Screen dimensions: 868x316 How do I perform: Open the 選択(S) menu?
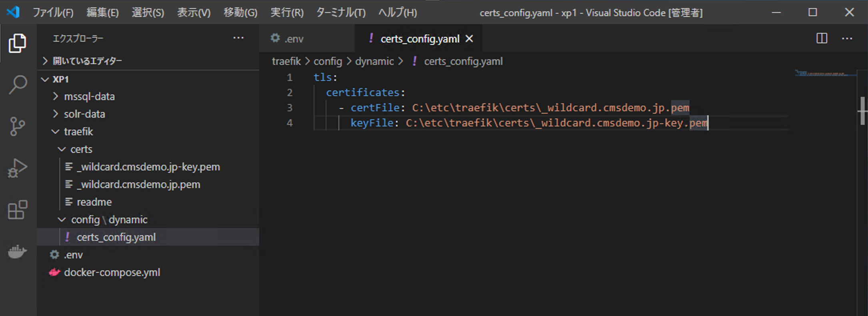(x=148, y=12)
